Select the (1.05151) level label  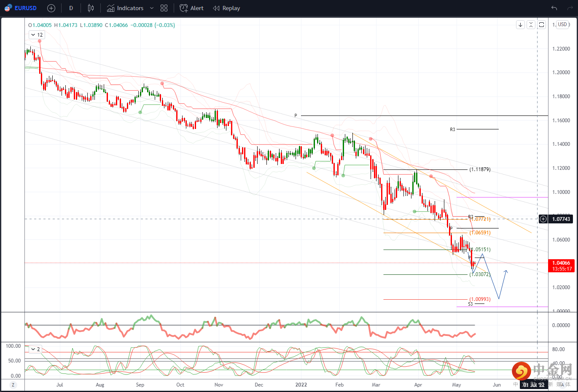(480, 250)
